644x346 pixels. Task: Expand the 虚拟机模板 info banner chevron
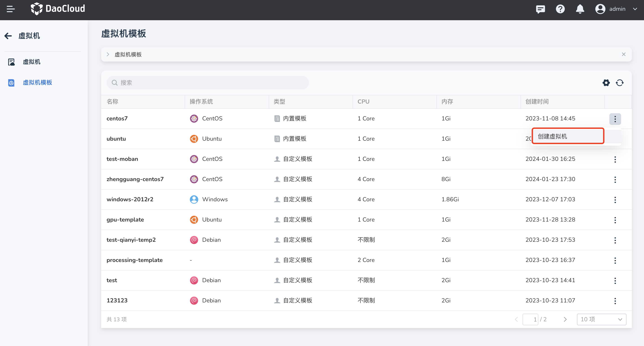108,54
